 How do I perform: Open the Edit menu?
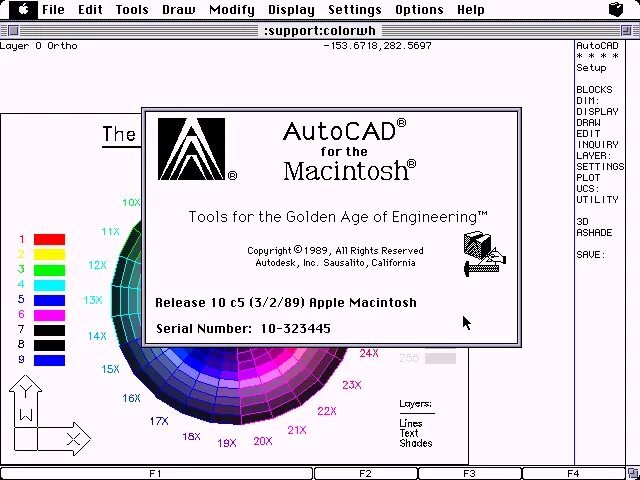(x=90, y=9)
